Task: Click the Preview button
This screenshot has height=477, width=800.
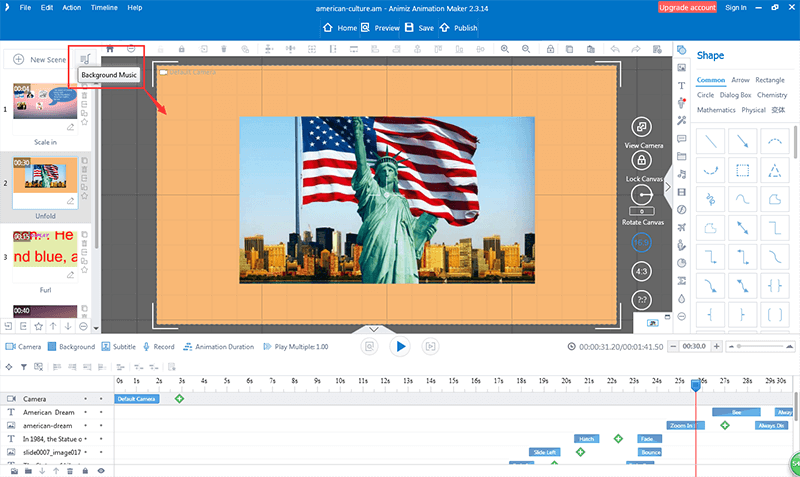Action: pyautogui.click(x=380, y=28)
